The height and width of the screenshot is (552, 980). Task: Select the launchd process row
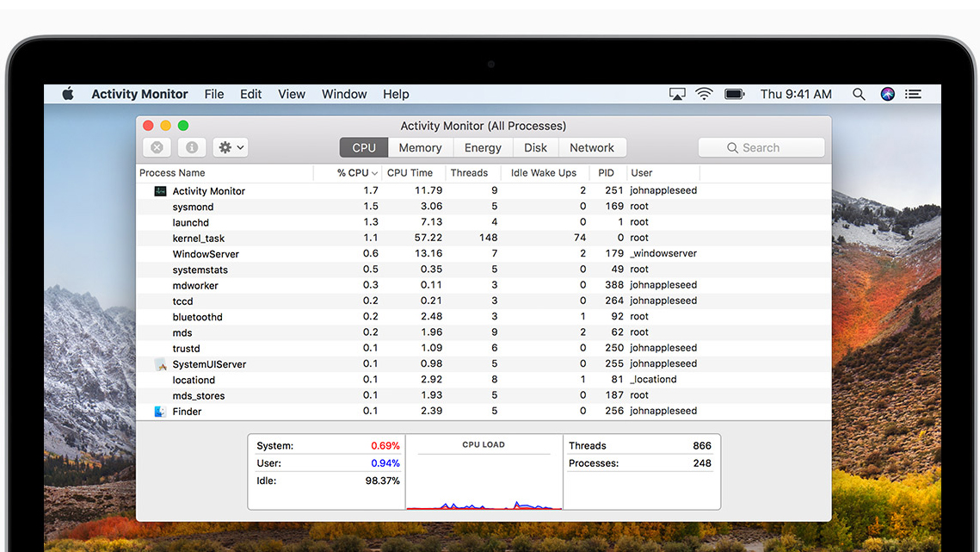[x=484, y=222]
